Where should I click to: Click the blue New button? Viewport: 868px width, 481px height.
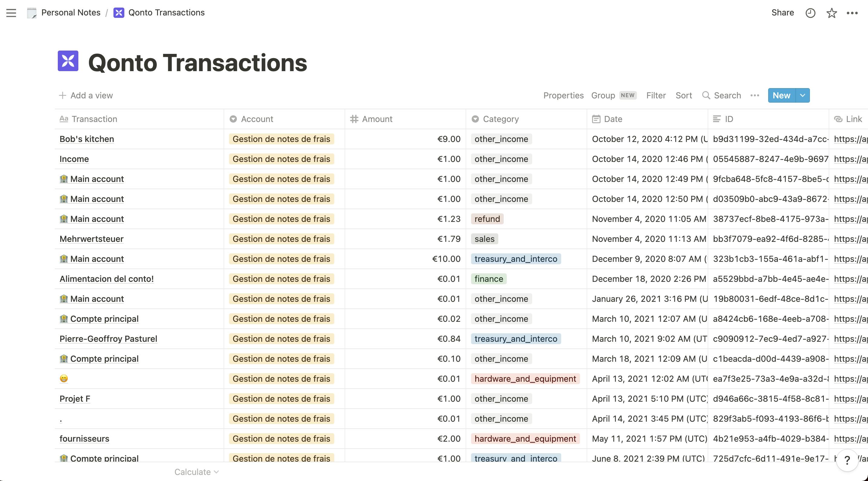click(781, 95)
